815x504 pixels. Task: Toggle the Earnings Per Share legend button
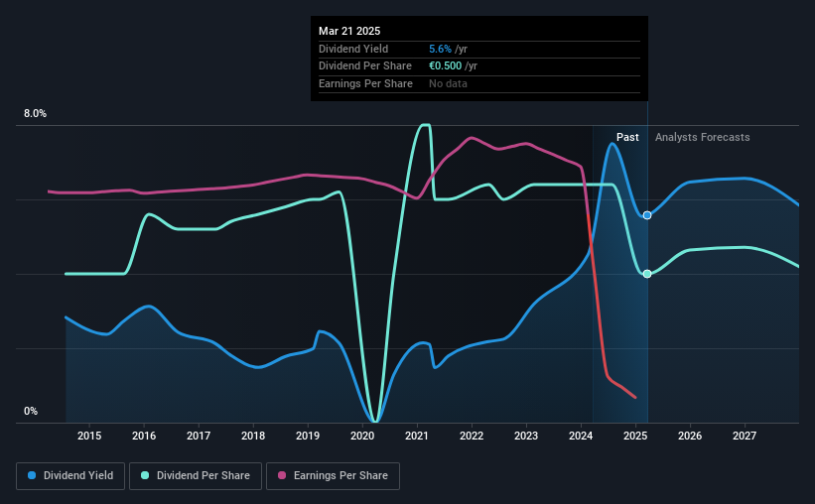(333, 476)
